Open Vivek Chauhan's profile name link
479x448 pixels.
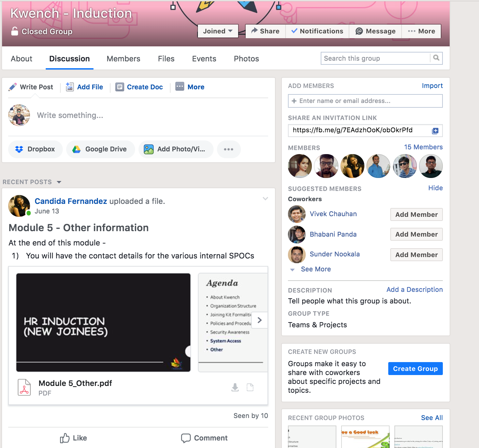(x=333, y=214)
